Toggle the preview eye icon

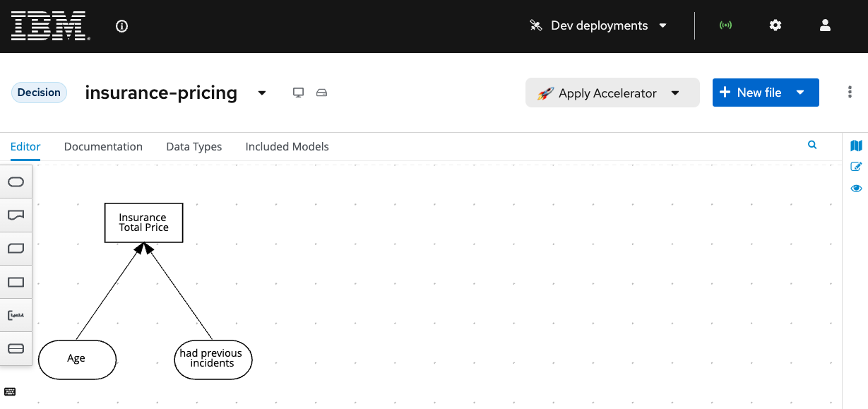[857, 189]
